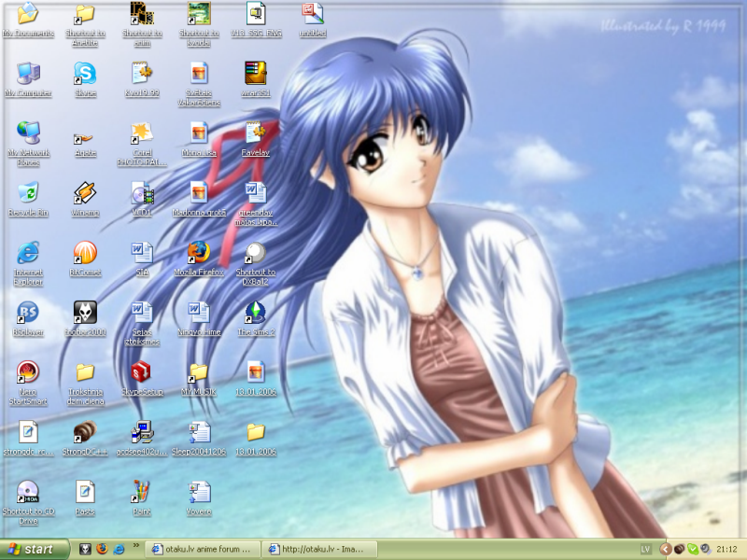Open the untitled file icon
The height and width of the screenshot is (560, 747).
tap(313, 19)
